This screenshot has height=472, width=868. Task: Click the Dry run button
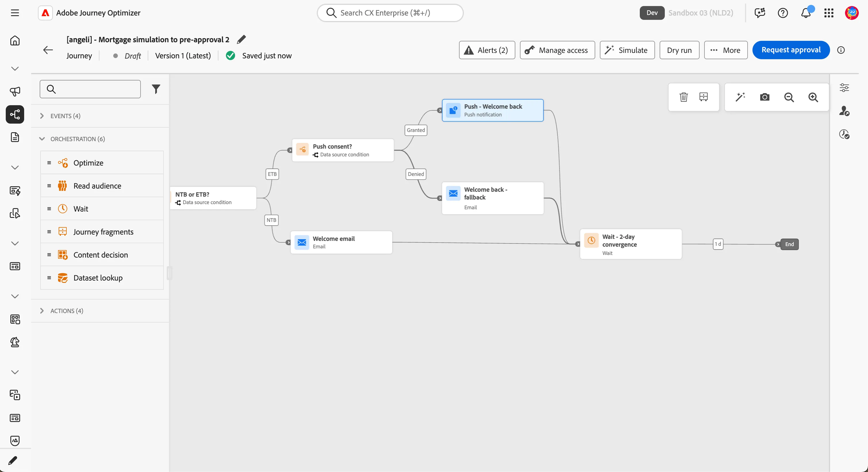[x=679, y=50]
